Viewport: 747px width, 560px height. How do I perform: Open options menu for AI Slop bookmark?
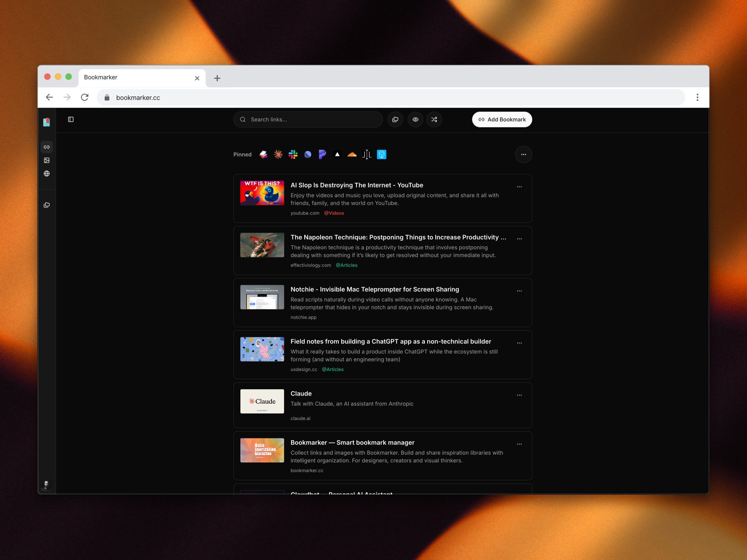(x=519, y=187)
